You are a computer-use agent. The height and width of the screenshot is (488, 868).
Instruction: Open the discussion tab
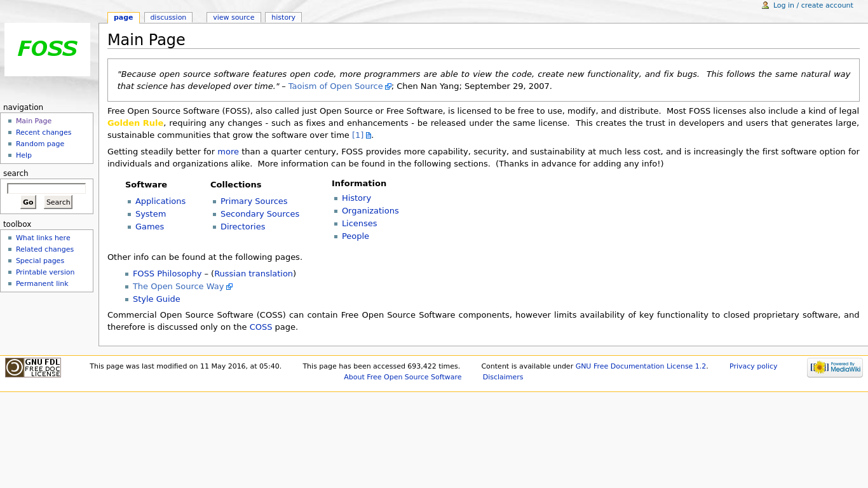168,18
